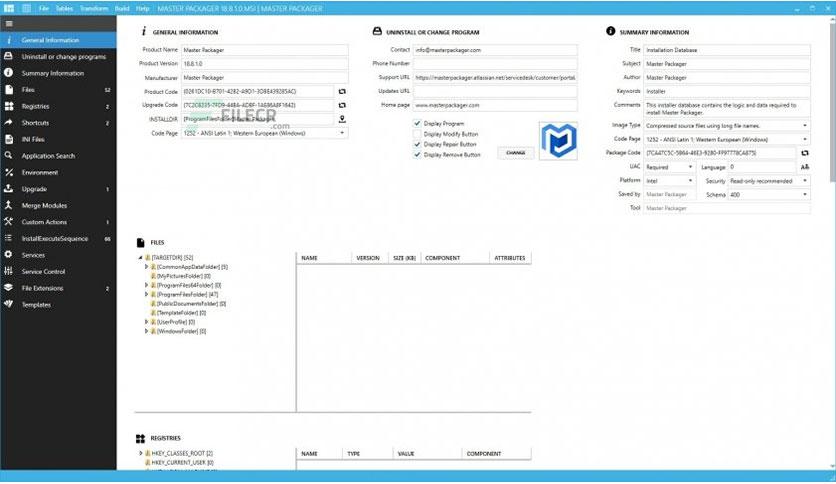
Task: Click the vertical scrollbar on the right
Action: click(832, 101)
